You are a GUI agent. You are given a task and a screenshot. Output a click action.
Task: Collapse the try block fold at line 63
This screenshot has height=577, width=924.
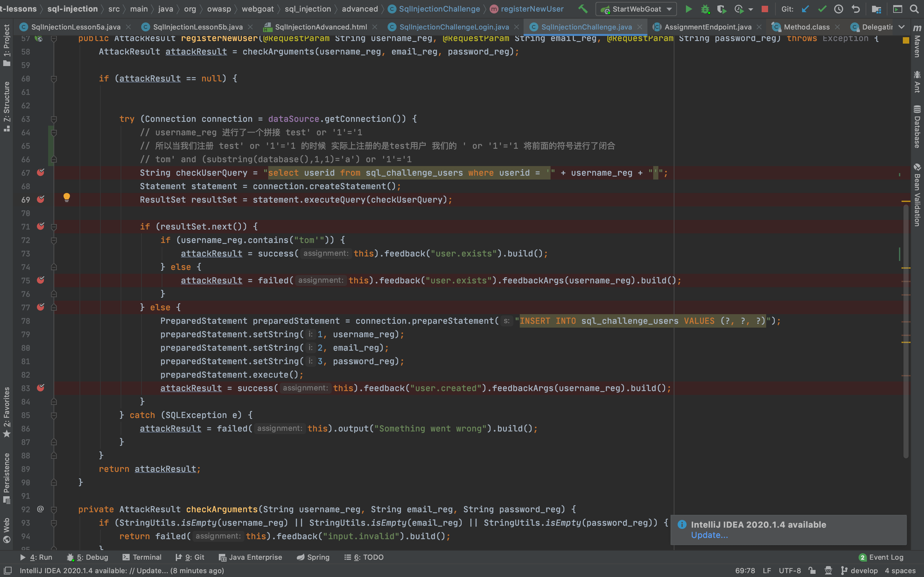[54, 119]
